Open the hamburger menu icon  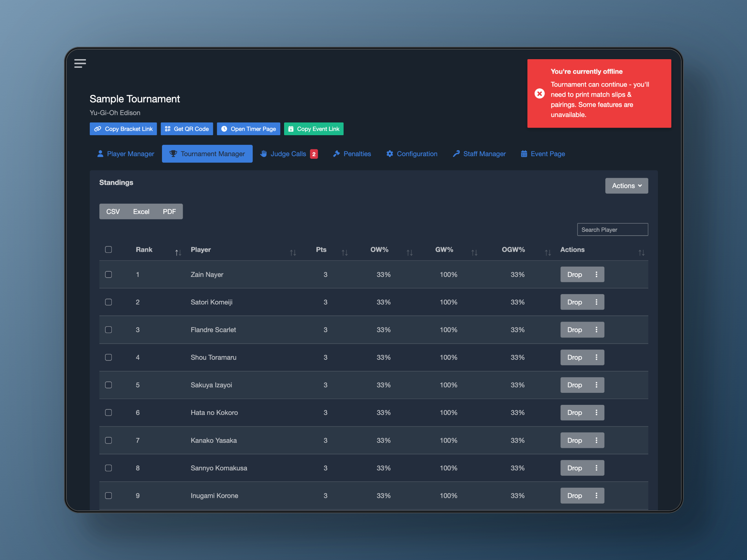pyautogui.click(x=80, y=63)
